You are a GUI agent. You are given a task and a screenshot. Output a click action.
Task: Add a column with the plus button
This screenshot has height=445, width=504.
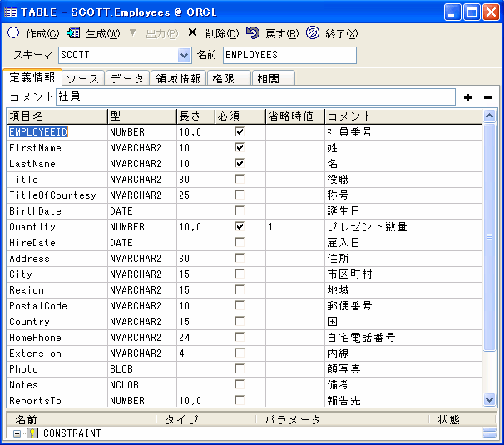(x=467, y=97)
